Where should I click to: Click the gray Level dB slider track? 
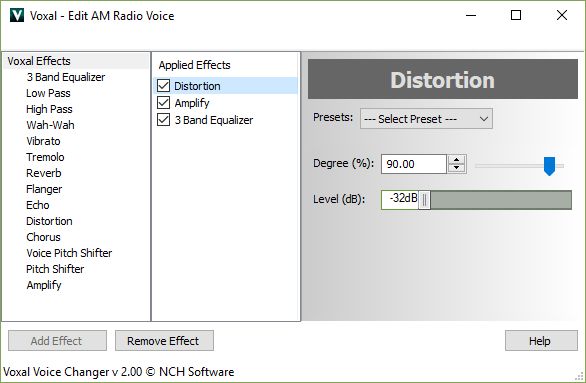(x=501, y=200)
